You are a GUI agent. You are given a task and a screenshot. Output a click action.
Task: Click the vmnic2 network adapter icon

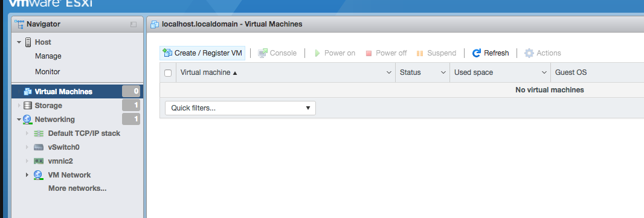click(x=39, y=161)
